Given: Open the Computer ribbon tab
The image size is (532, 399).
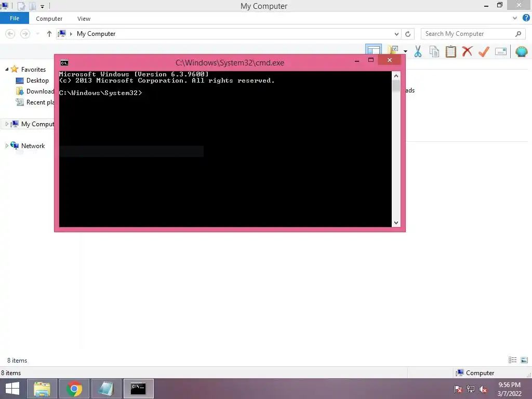Looking at the screenshot, I should coord(49,19).
